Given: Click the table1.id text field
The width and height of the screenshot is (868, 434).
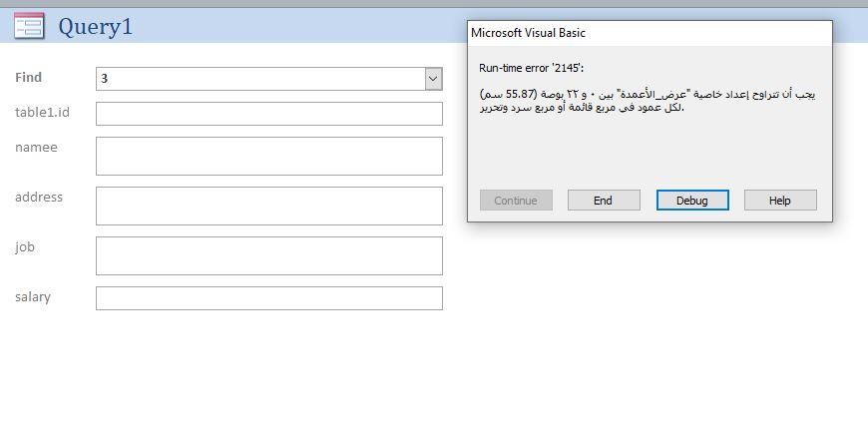Looking at the screenshot, I should point(269,114).
